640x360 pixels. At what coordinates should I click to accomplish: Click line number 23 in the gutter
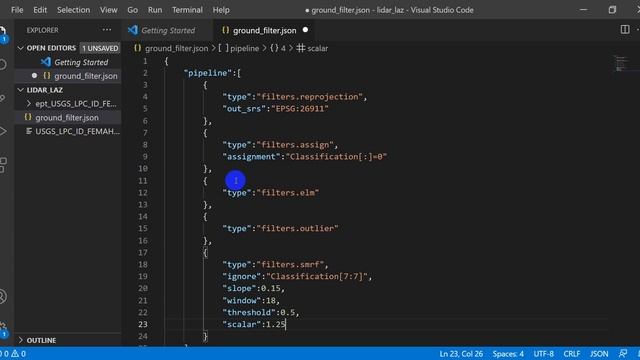[143, 324]
